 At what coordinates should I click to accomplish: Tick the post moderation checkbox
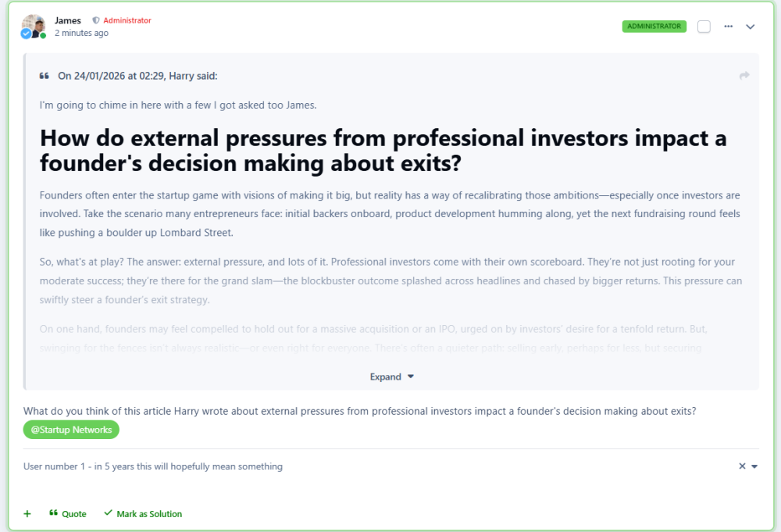pyautogui.click(x=704, y=27)
